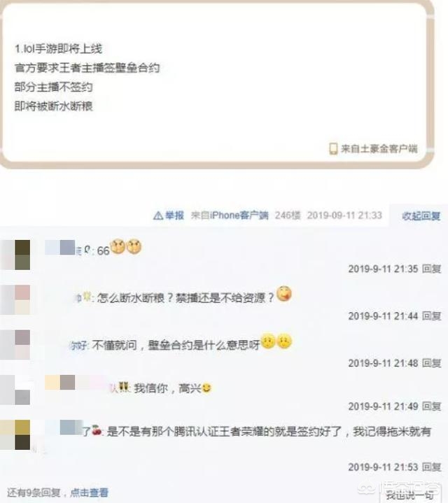Expand remaining replies with 点击查看
The image size is (448, 503).
tap(89, 493)
